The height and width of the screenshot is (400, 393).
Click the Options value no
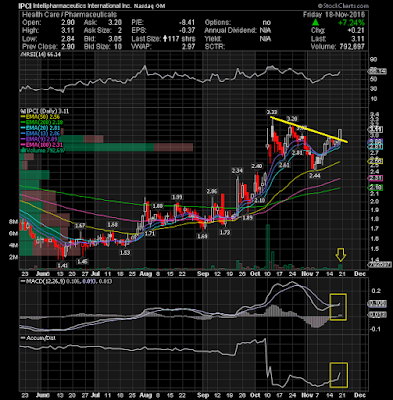pyautogui.click(x=266, y=23)
